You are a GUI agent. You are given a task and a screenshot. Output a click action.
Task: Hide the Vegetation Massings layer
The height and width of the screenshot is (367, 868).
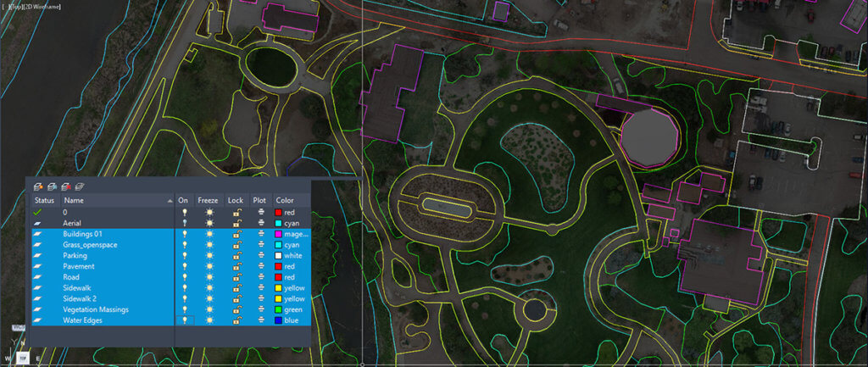185,309
